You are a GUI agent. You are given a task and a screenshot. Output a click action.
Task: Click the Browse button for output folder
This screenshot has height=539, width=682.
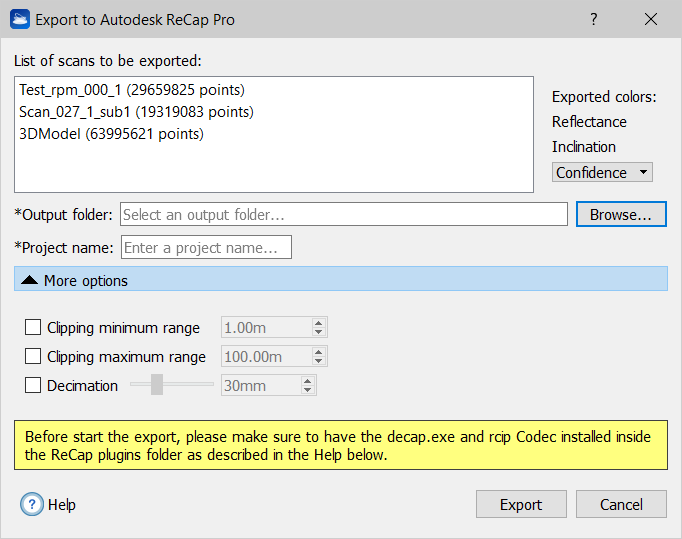coord(621,214)
